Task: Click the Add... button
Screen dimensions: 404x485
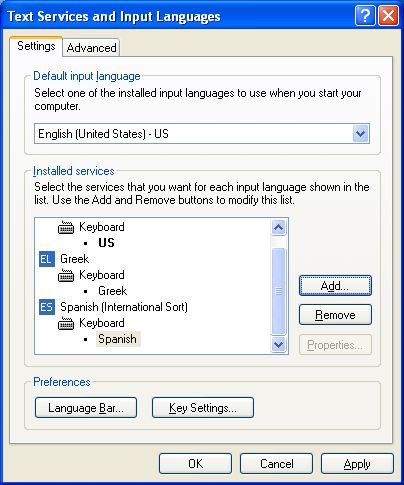Action: [x=335, y=286]
